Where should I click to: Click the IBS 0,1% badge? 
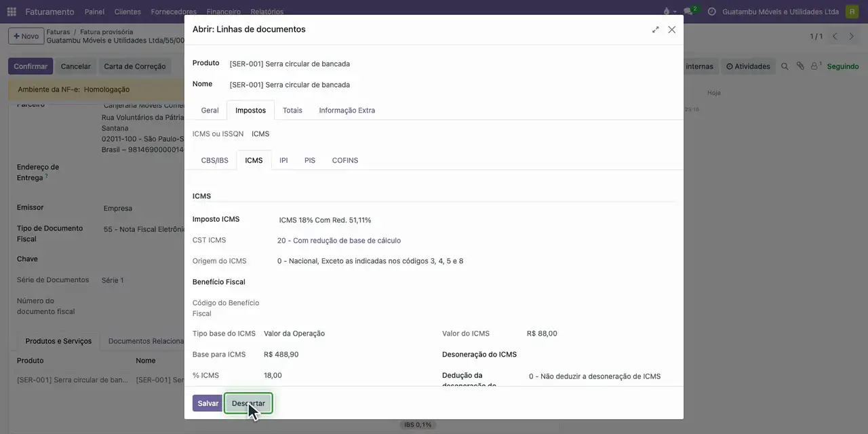pyautogui.click(x=418, y=425)
